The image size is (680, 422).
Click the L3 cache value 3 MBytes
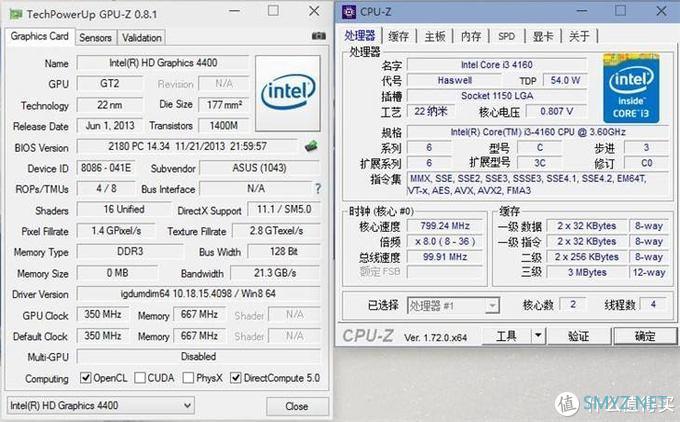pyautogui.click(x=587, y=272)
